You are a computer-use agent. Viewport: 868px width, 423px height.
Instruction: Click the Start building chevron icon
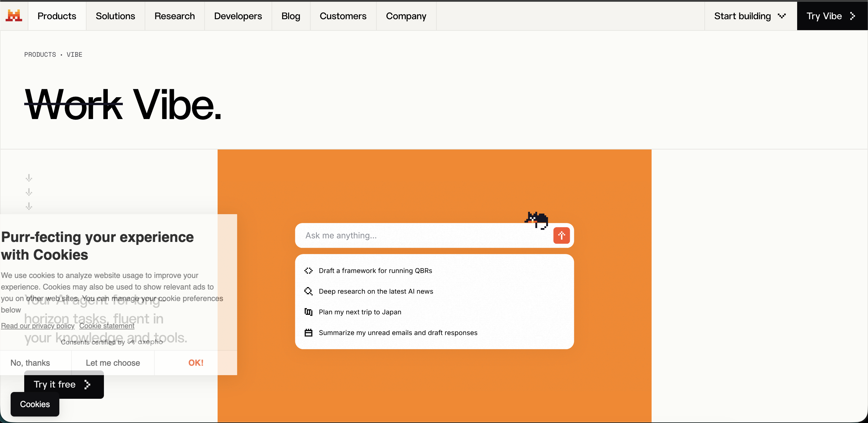(x=782, y=16)
